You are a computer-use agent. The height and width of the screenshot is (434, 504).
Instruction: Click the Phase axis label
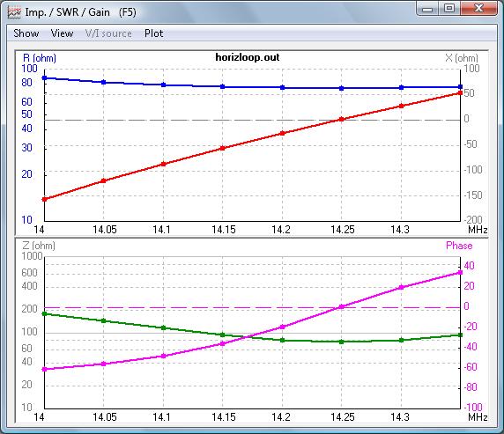click(x=459, y=246)
